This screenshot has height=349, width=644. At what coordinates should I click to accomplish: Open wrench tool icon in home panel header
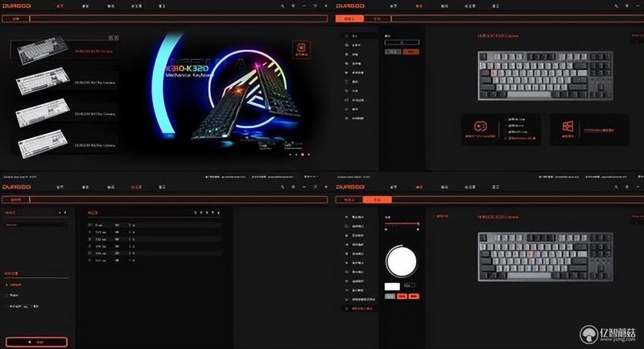point(283,6)
